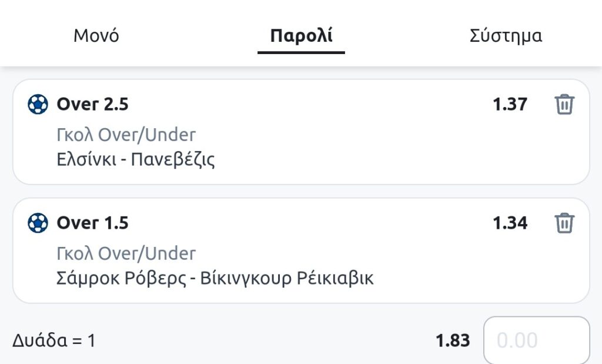Click the Over 2.5 selection title
The image size is (602, 364).
92,105
